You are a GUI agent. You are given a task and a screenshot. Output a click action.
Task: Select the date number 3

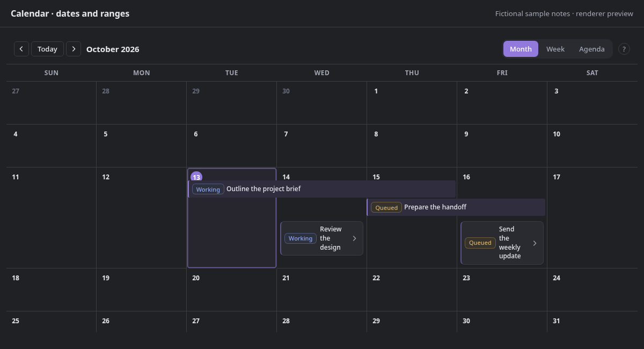(x=557, y=91)
